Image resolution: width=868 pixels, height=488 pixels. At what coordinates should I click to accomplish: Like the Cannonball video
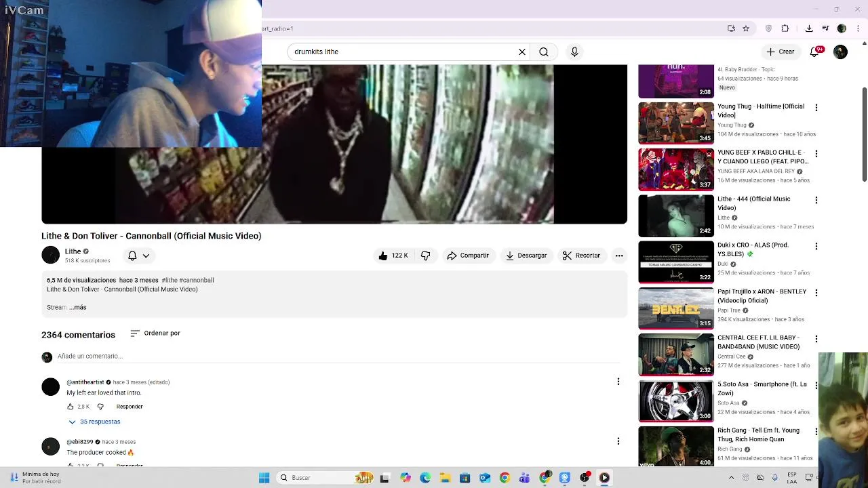pyautogui.click(x=393, y=256)
